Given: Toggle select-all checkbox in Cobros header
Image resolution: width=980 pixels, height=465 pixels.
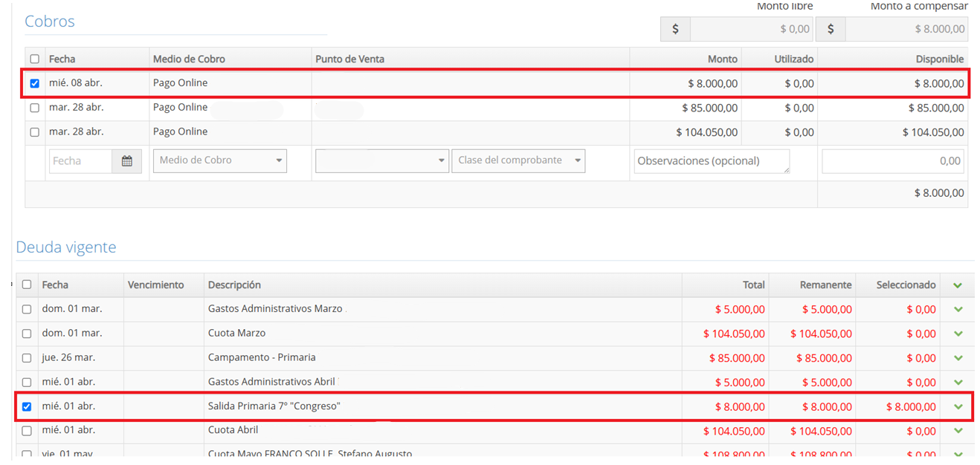Looking at the screenshot, I should tap(35, 59).
